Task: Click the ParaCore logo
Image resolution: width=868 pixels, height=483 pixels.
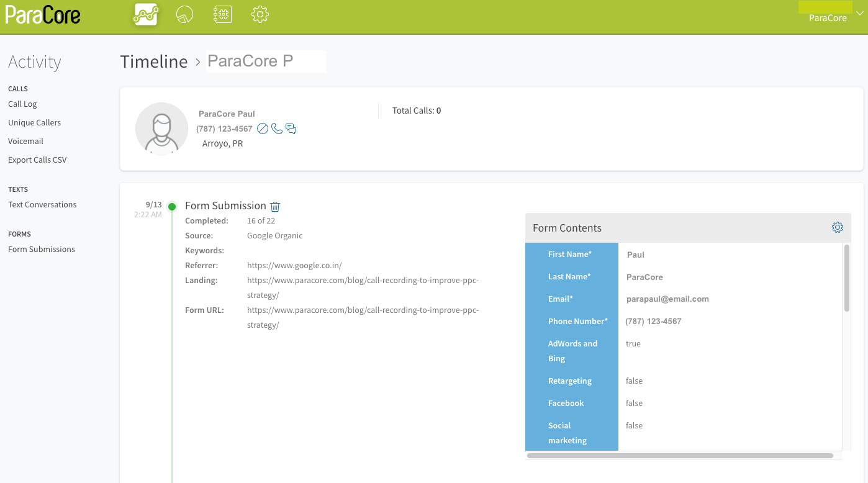Action: pyautogui.click(x=43, y=14)
